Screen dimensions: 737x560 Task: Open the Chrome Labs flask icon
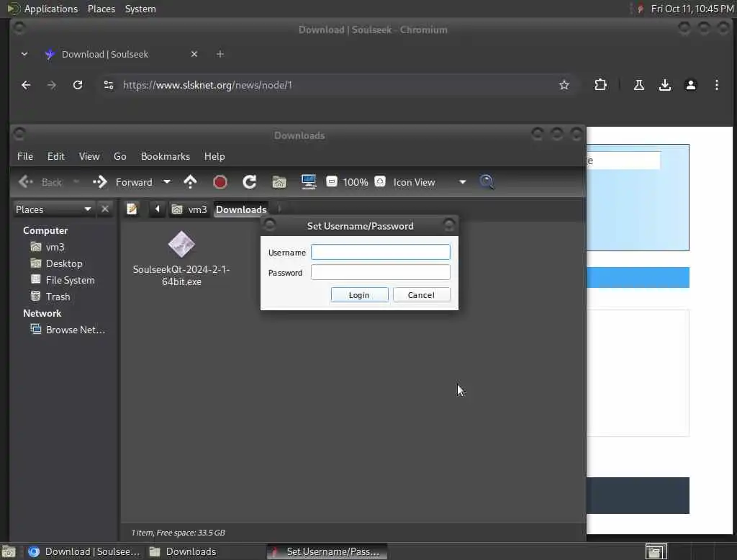[x=639, y=85]
